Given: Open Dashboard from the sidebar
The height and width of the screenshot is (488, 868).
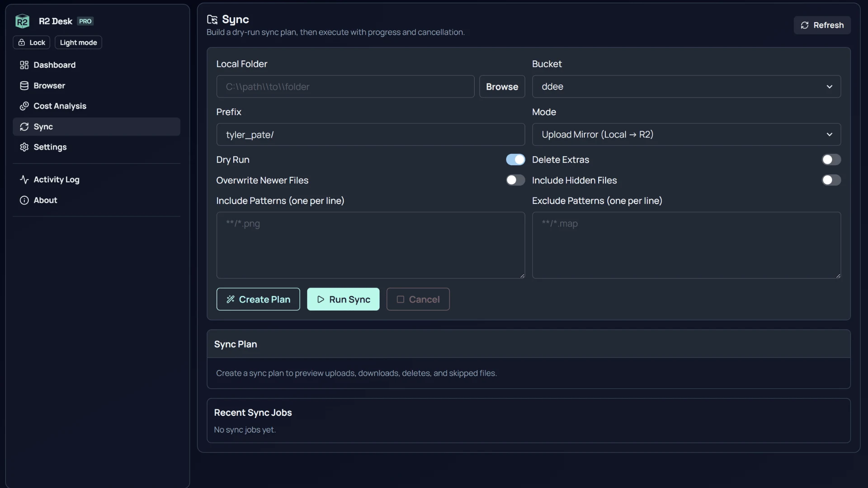Looking at the screenshot, I should (96, 65).
